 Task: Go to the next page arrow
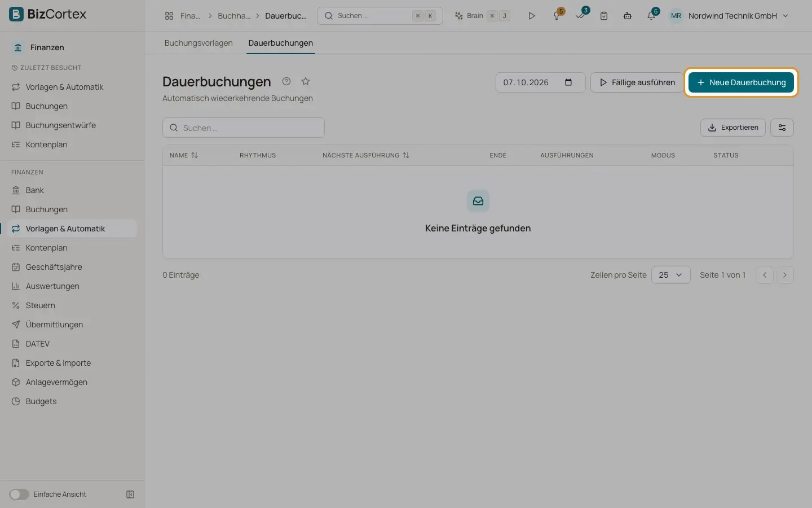[x=784, y=275]
